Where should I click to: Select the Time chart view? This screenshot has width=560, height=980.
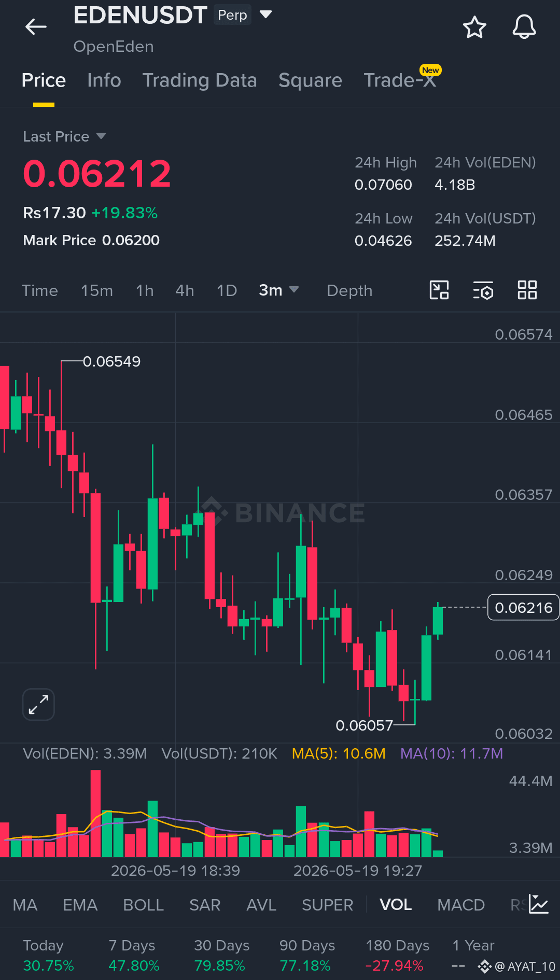(39, 290)
